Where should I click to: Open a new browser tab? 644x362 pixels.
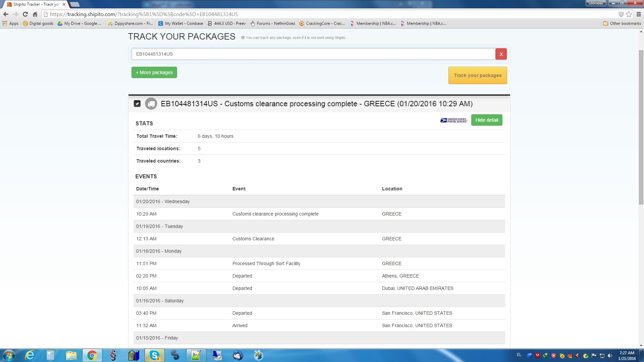75,4
